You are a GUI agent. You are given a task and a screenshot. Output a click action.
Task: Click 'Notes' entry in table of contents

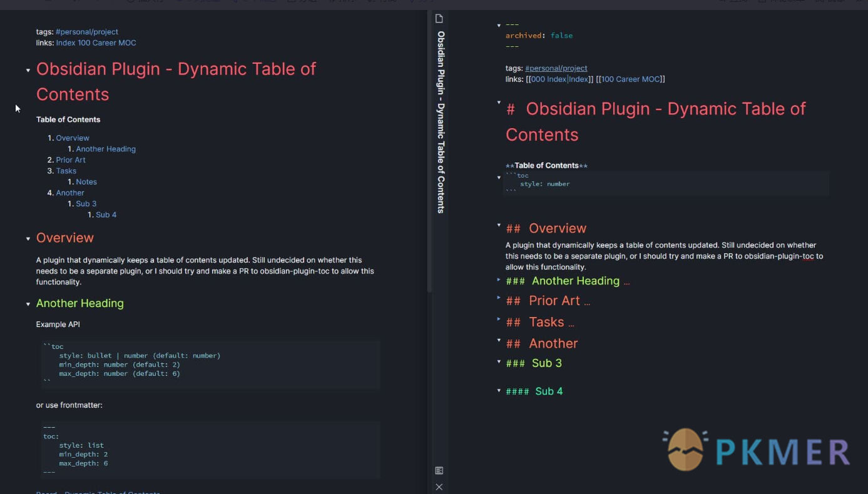[x=86, y=182]
